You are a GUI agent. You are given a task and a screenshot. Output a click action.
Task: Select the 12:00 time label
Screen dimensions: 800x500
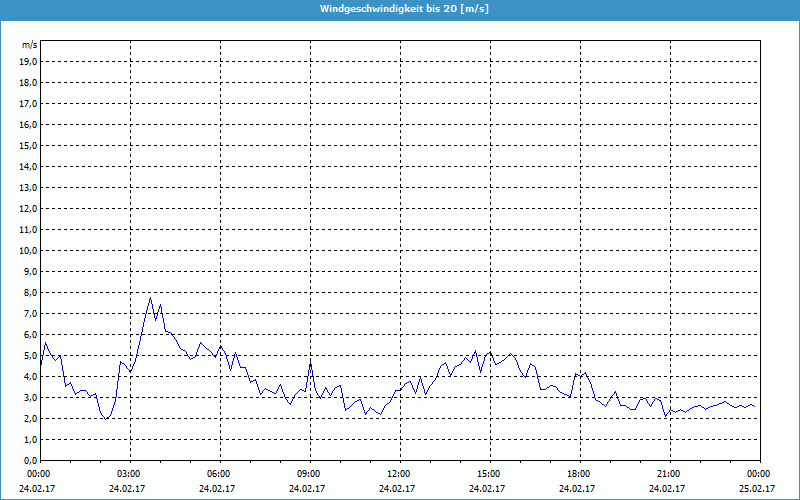point(398,473)
